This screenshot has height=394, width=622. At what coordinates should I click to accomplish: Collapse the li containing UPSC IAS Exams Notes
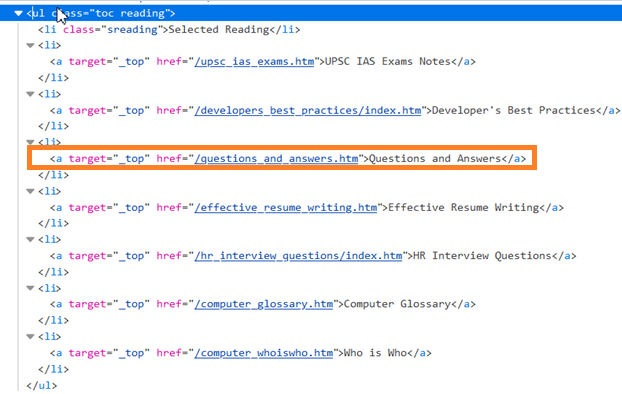[x=30, y=45]
